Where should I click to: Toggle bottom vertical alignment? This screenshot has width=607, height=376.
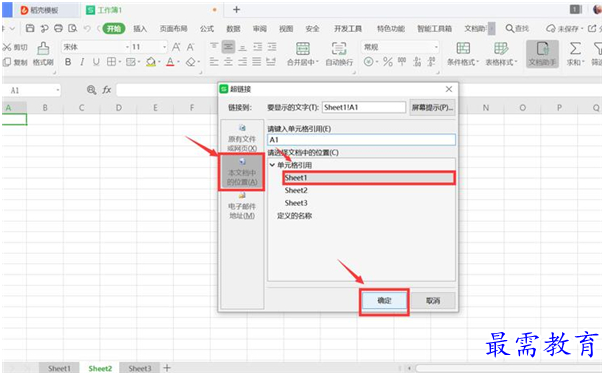[x=243, y=47]
